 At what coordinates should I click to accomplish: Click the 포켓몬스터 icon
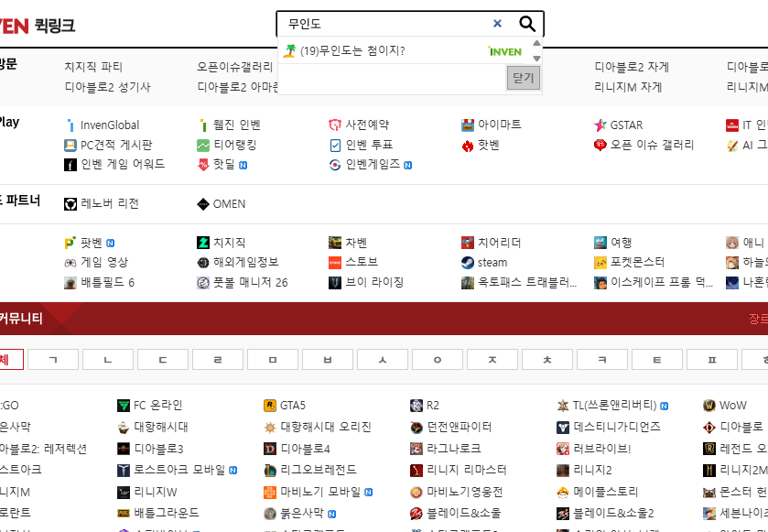click(600, 262)
